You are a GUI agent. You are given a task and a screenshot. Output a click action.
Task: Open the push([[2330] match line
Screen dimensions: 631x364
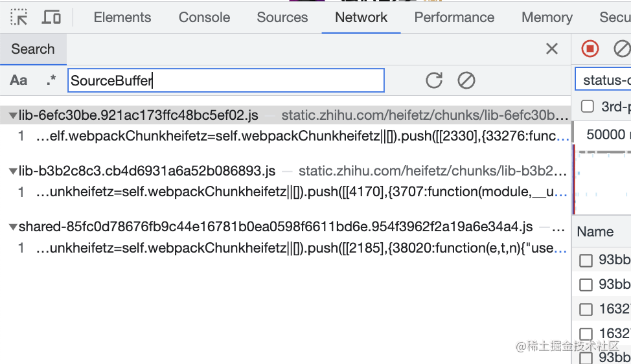pyautogui.click(x=302, y=137)
